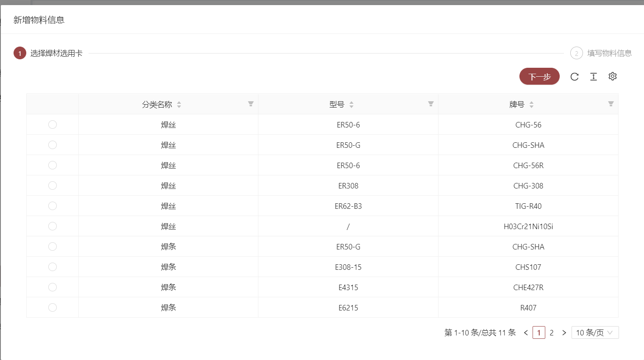Click the E6215 model cell

click(x=348, y=308)
